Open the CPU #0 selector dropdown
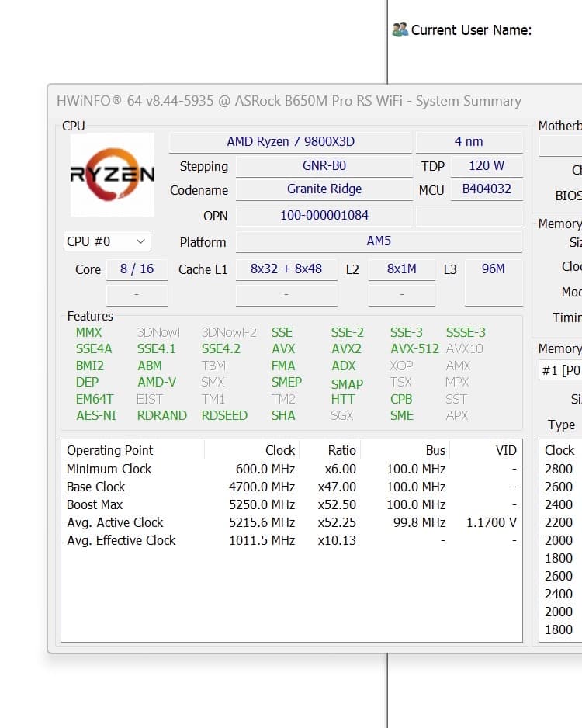The height and width of the screenshot is (728, 582). [107, 241]
